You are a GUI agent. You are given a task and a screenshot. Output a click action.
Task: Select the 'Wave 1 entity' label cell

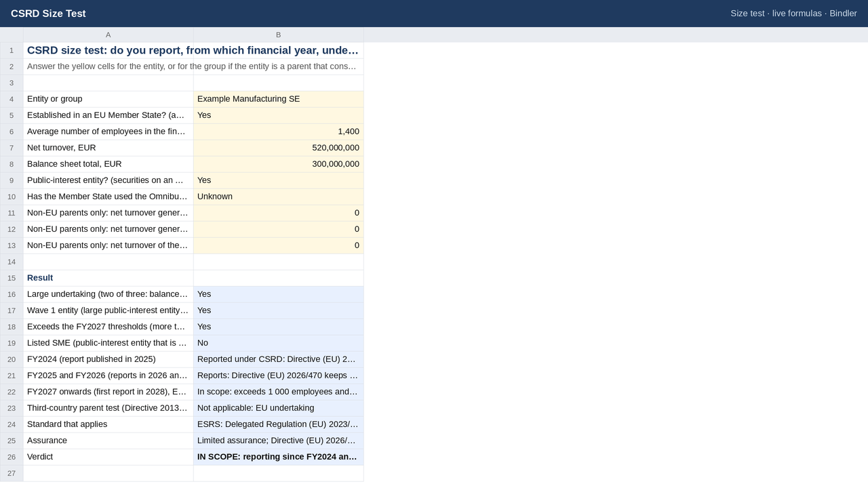(x=108, y=310)
